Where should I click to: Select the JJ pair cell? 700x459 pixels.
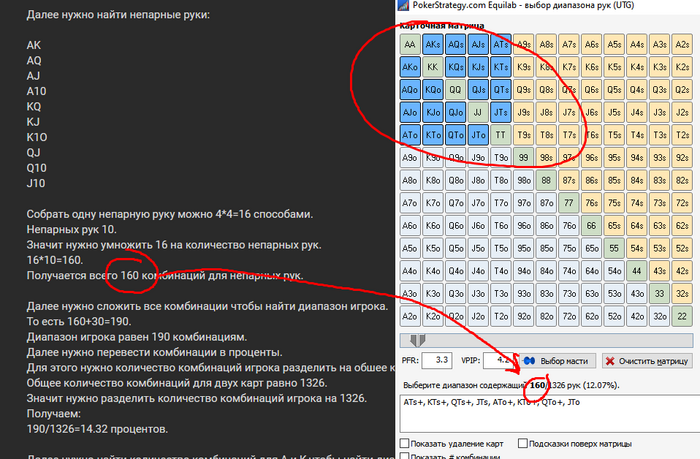478,112
